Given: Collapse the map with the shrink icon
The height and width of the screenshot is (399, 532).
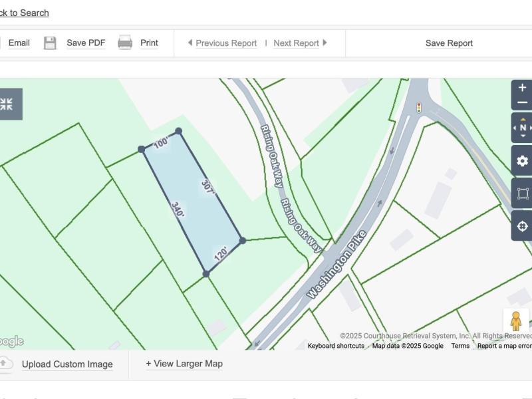Looking at the screenshot, I should tap(7, 104).
